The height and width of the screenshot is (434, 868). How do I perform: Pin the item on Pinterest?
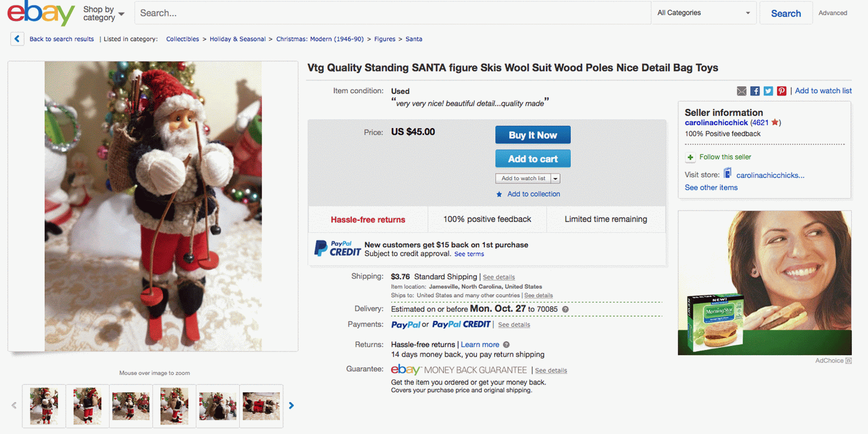click(x=781, y=91)
